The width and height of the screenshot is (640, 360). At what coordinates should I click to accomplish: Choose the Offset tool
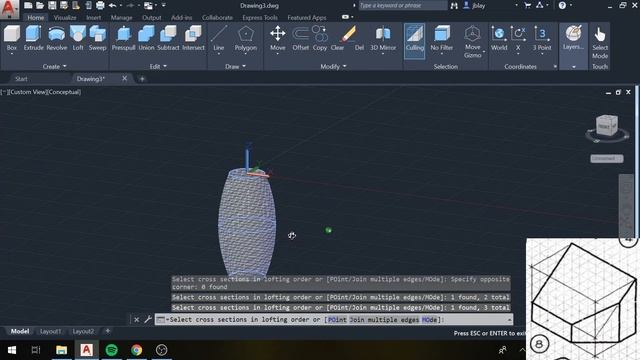tap(300, 38)
